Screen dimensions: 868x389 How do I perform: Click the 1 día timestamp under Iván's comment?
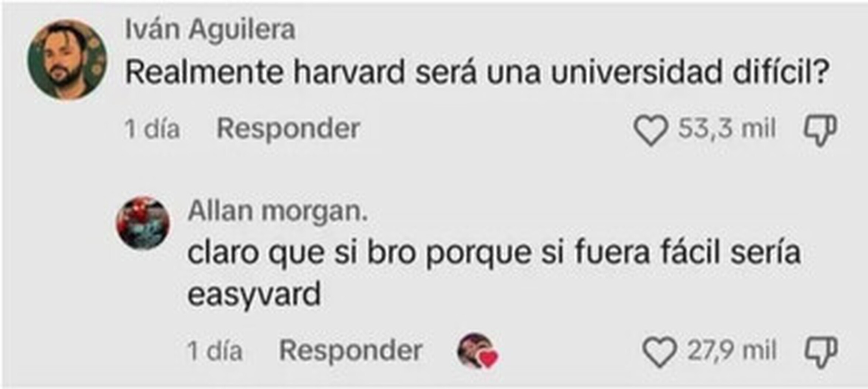tap(152, 129)
